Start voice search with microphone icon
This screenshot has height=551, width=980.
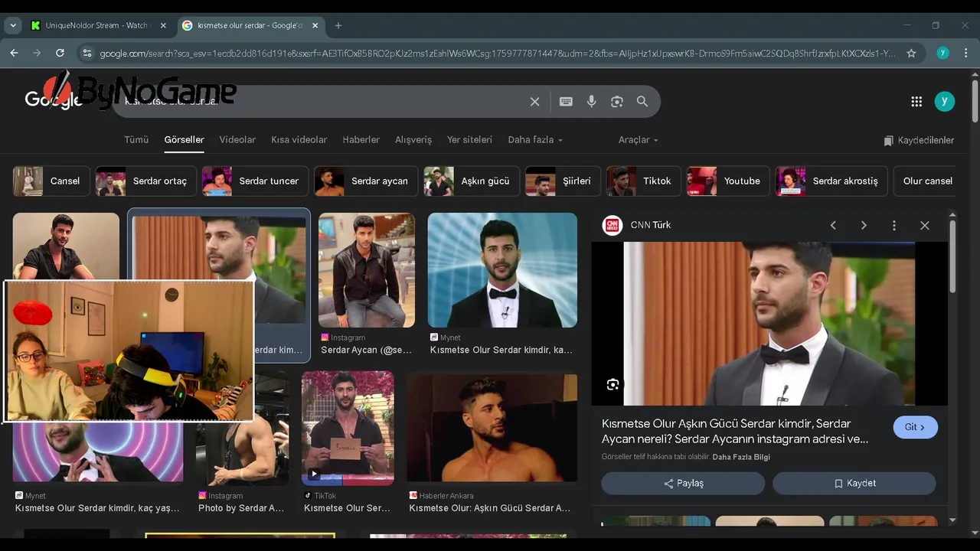(591, 101)
